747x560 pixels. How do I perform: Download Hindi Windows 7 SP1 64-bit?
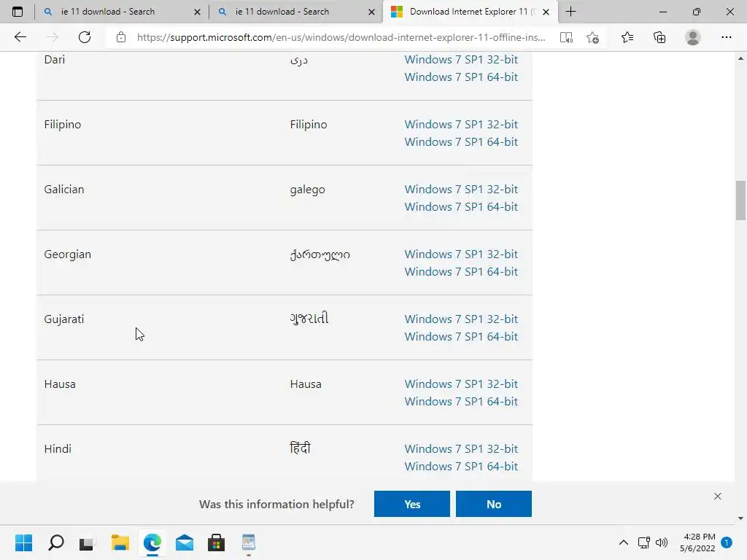coord(461,467)
